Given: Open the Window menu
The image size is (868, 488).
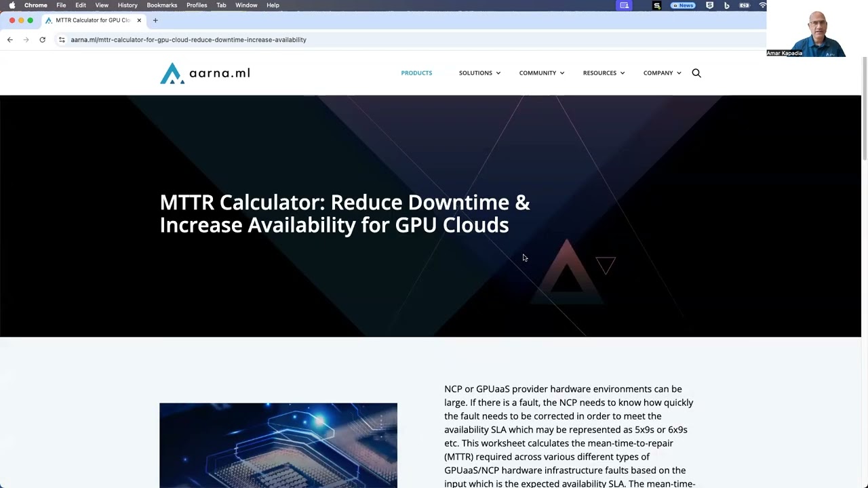Looking at the screenshot, I should pos(246,5).
